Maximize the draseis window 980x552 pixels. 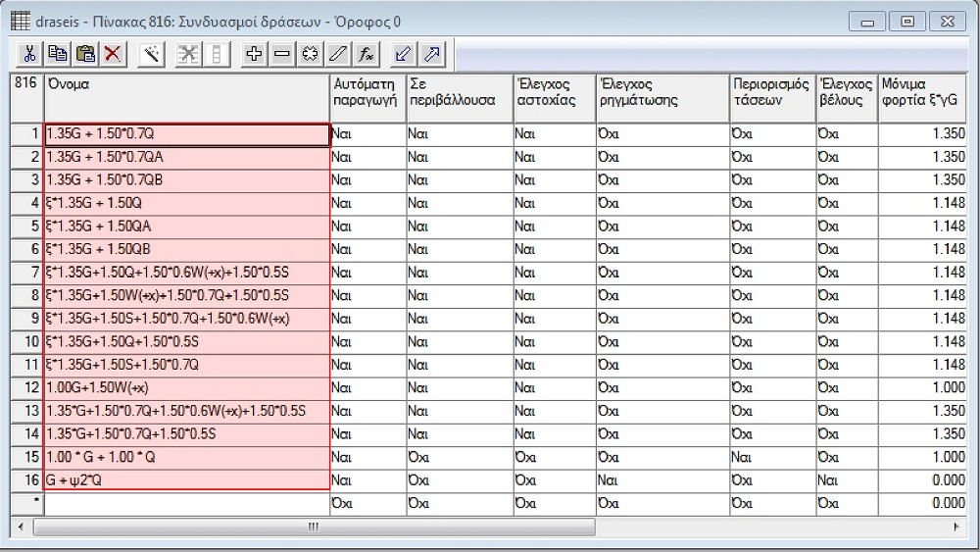907,22
